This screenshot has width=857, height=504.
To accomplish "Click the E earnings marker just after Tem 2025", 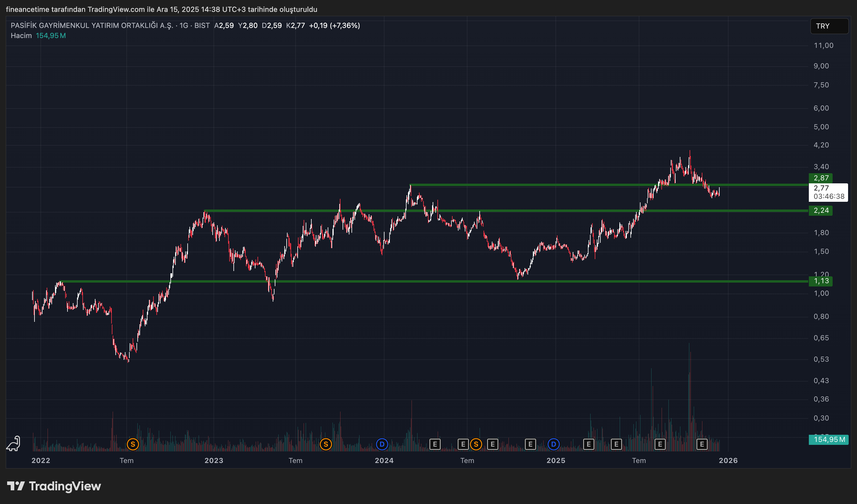I will (660, 444).
